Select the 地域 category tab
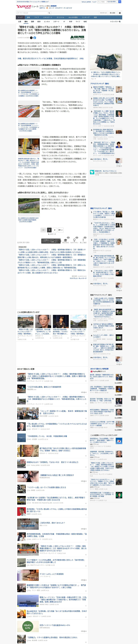This screenshot has height=644, width=138. coord(85,21)
